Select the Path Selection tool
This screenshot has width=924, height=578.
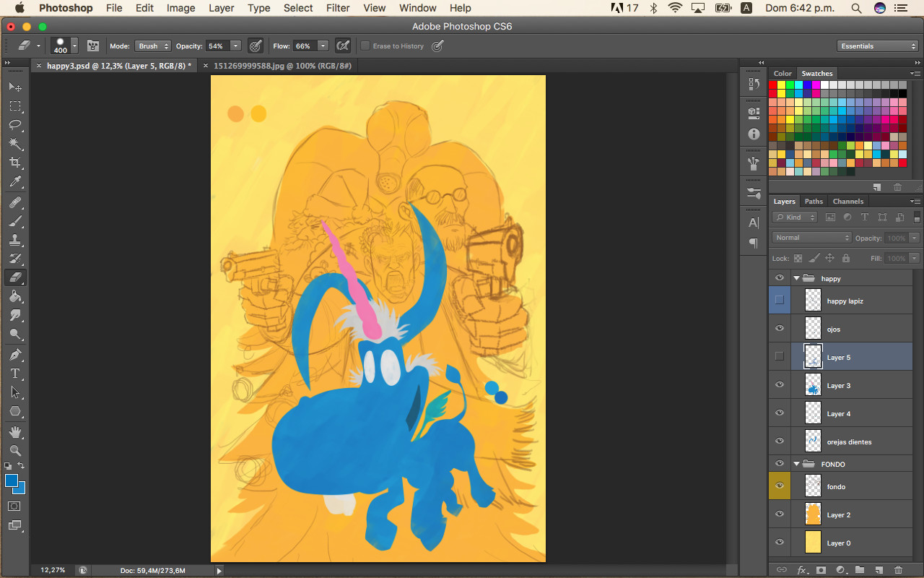(15, 392)
